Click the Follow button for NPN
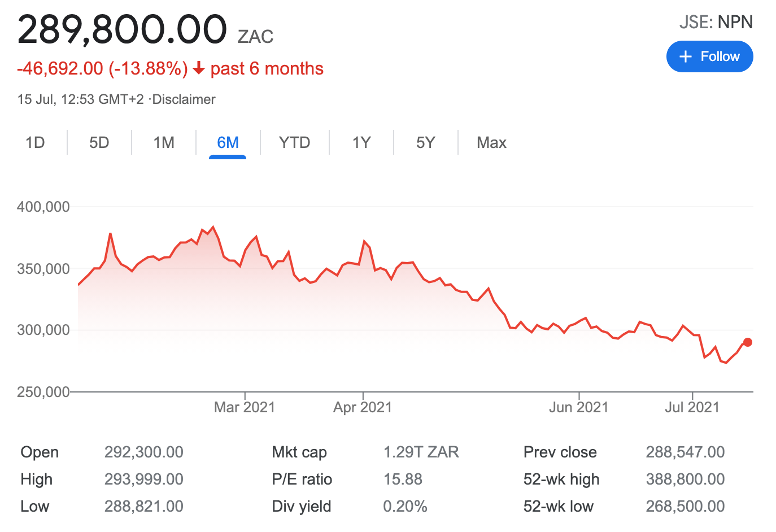The width and height of the screenshot is (776, 532). [710, 56]
